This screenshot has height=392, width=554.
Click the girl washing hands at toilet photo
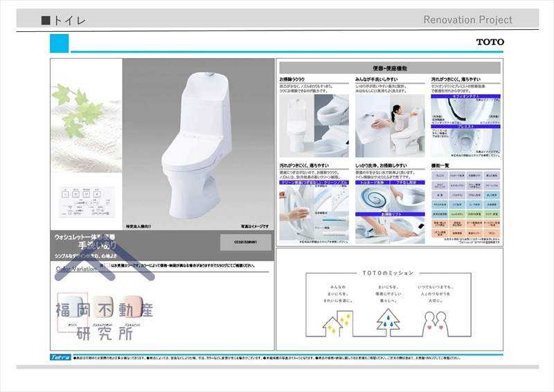pyautogui.click(x=407, y=126)
